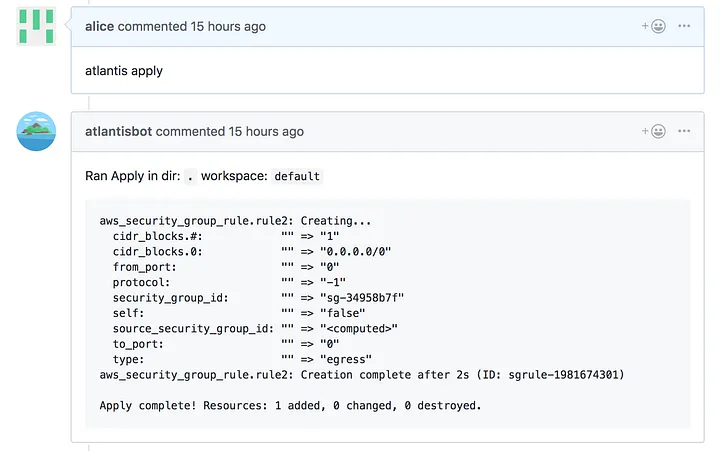
Task: Click alice's green identicon avatar
Action: click(36, 26)
